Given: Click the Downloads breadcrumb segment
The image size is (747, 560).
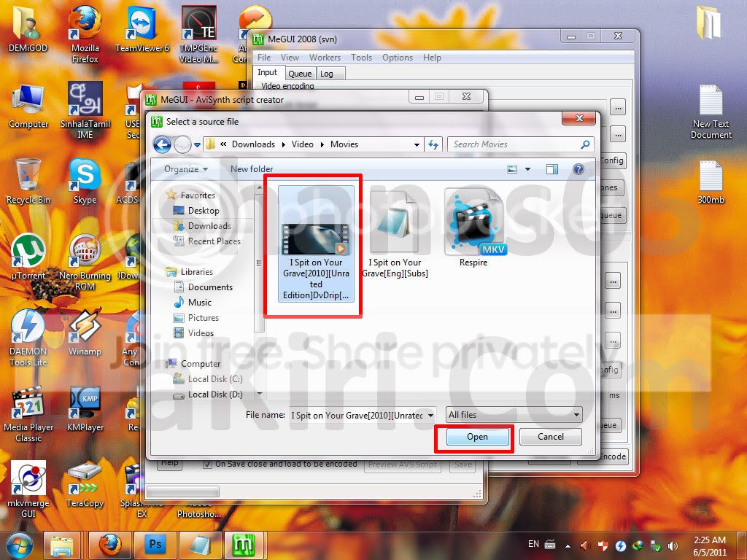Looking at the screenshot, I should 253,144.
